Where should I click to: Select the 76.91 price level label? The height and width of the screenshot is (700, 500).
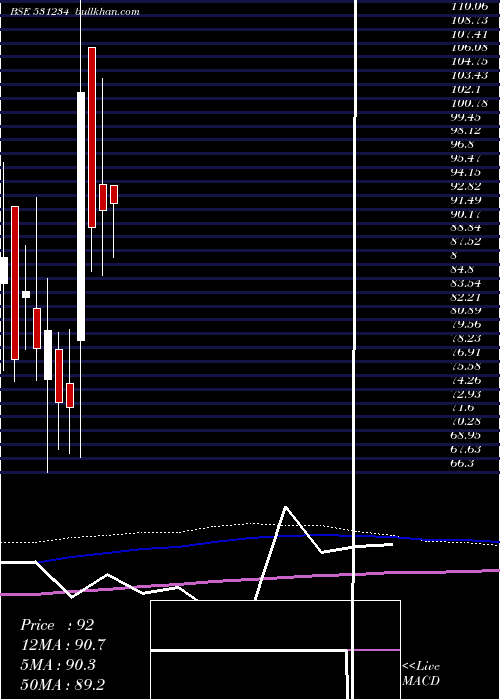pos(466,352)
